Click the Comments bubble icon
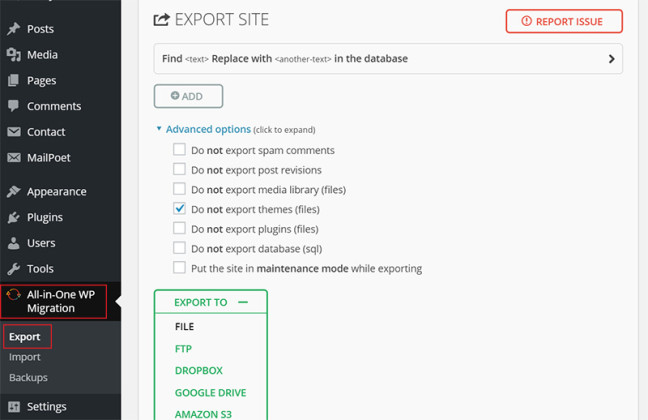The height and width of the screenshot is (420, 648). click(14, 106)
